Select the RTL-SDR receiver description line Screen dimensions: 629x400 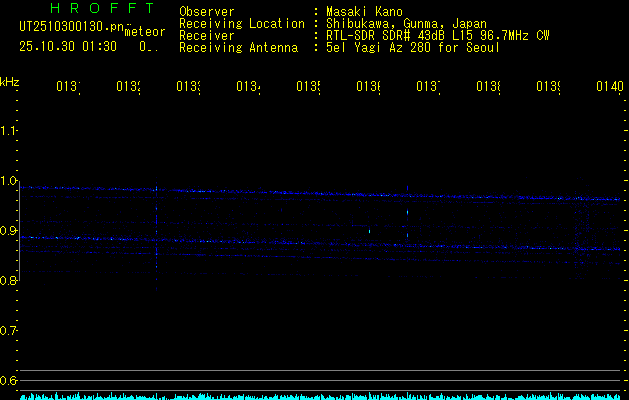click(438, 35)
